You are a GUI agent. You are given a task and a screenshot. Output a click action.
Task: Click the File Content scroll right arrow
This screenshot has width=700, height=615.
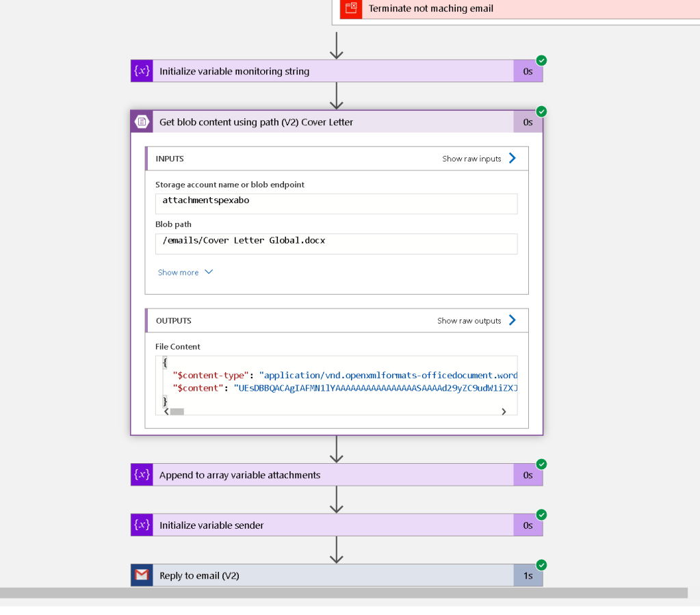click(504, 412)
